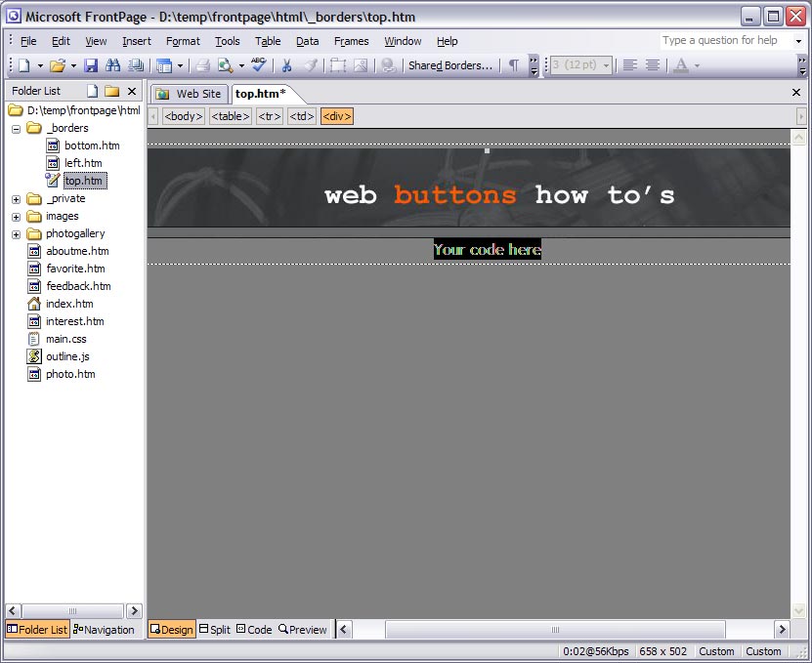Run the ABC spelling check icon
Viewport: 812px width, 663px height.
pos(258,64)
